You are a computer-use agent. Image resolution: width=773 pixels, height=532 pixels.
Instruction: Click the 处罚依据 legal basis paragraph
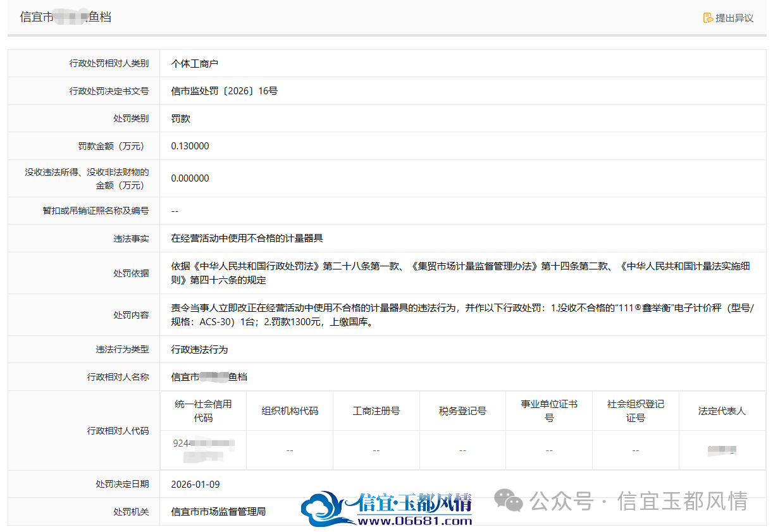coord(461,273)
